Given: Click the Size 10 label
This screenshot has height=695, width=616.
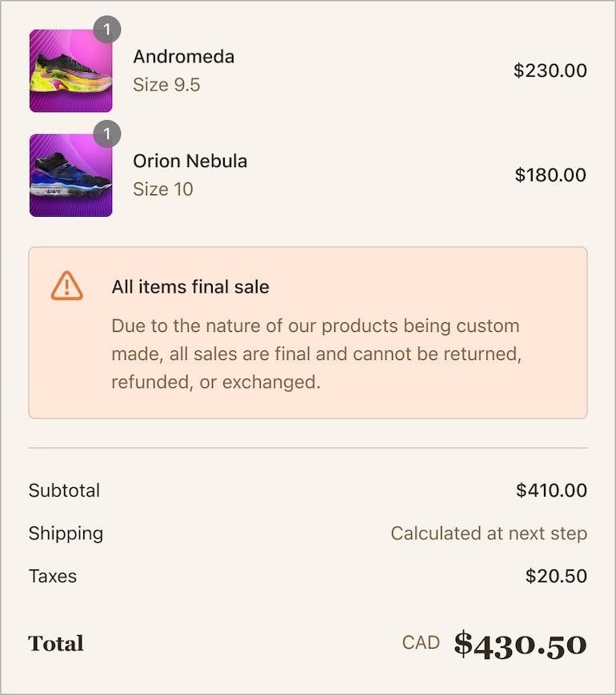Looking at the screenshot, I should click(x=163, y=189).
